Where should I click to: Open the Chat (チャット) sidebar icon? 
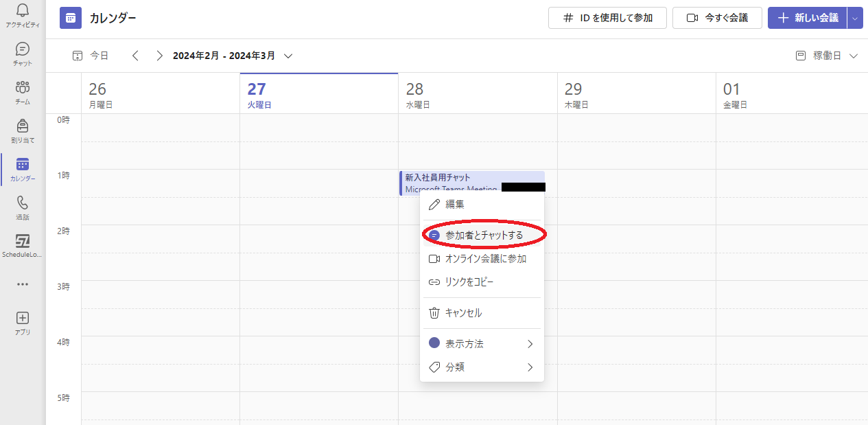[23, 49]
